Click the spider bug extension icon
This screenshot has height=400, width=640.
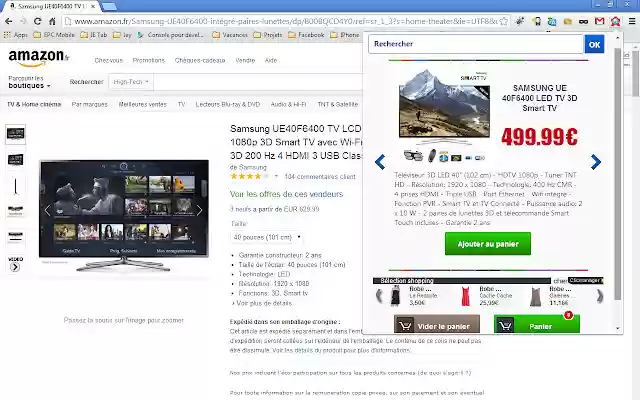click(520, 21)
